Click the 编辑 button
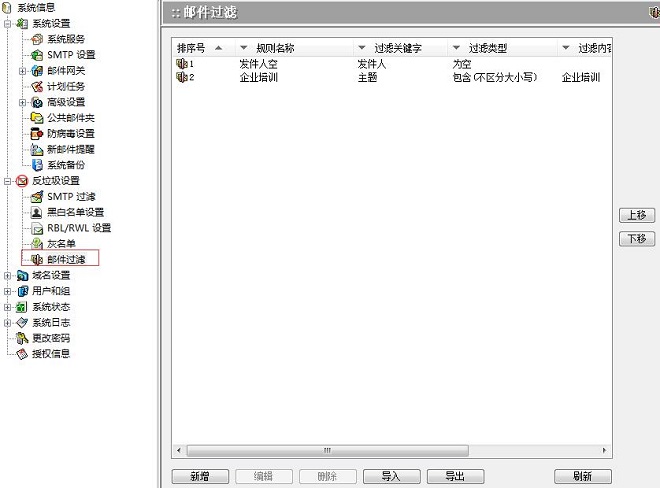 (x=264, y=477)
